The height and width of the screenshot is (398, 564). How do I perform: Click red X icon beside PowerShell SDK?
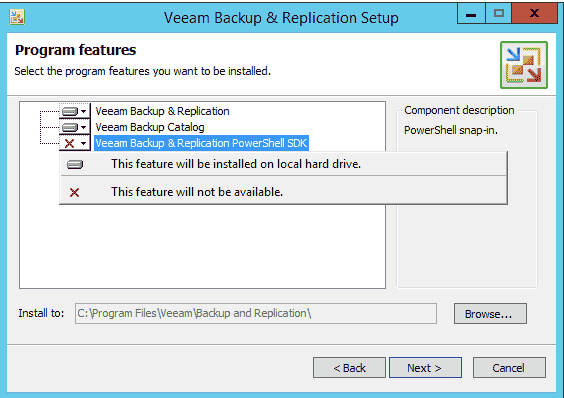[x=69, y=143]
